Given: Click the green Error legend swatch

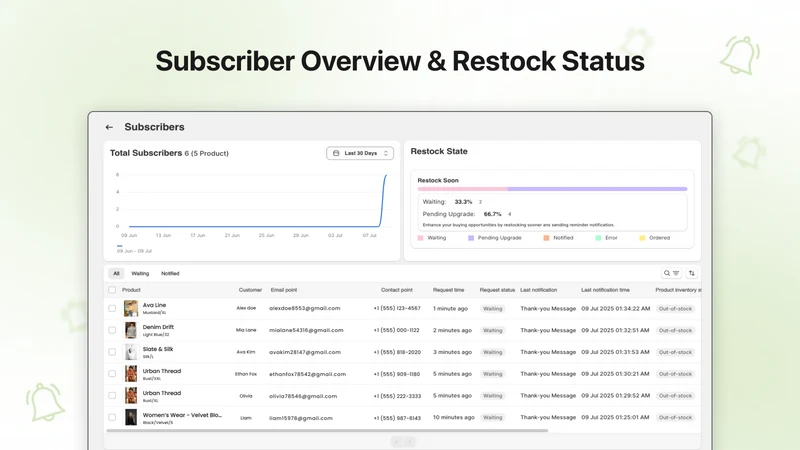Looking at the screenshot, I should (598, 238).
